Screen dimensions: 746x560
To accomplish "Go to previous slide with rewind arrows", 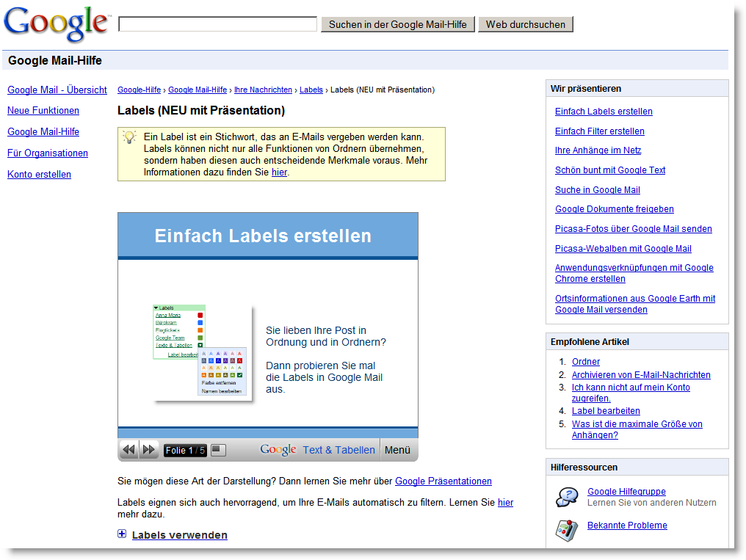I will pos(128,450).
